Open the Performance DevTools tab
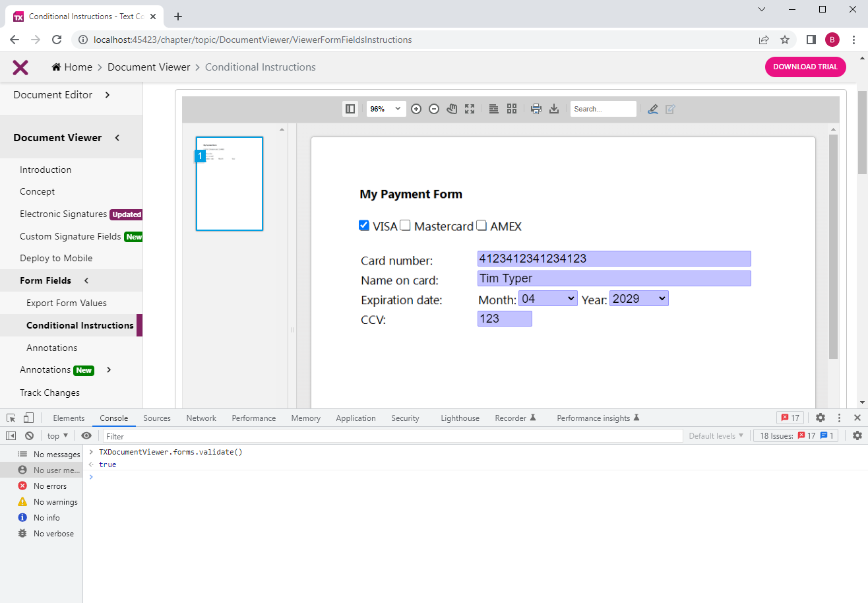The image size is (868, 603). (x=254, y=418)
